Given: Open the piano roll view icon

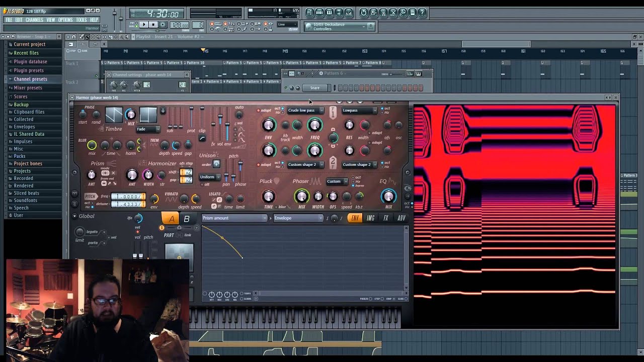Looking at the screenshot, I should click(x=329, y=13).
